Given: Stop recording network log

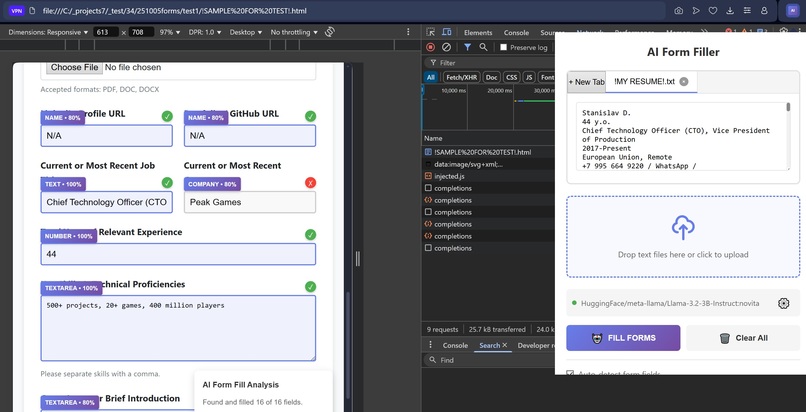Looking at the screenshot, I should tap(431, 47).
